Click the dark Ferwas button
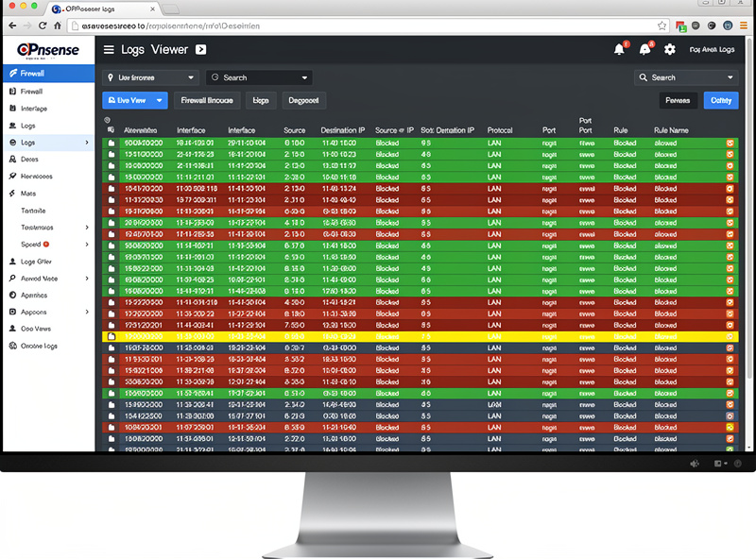756x559 pixels. (x=678, y=100)
